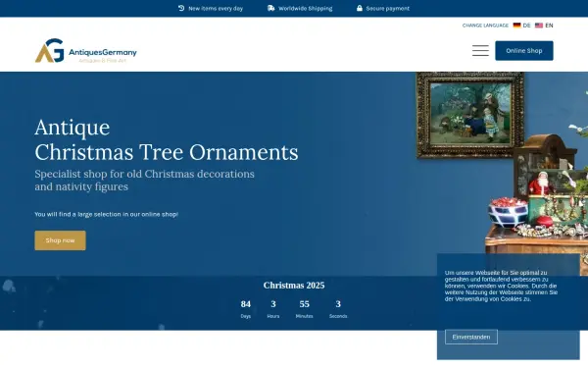Click the Secure payment text
The image size is (588, 368).
click(388, 8)
